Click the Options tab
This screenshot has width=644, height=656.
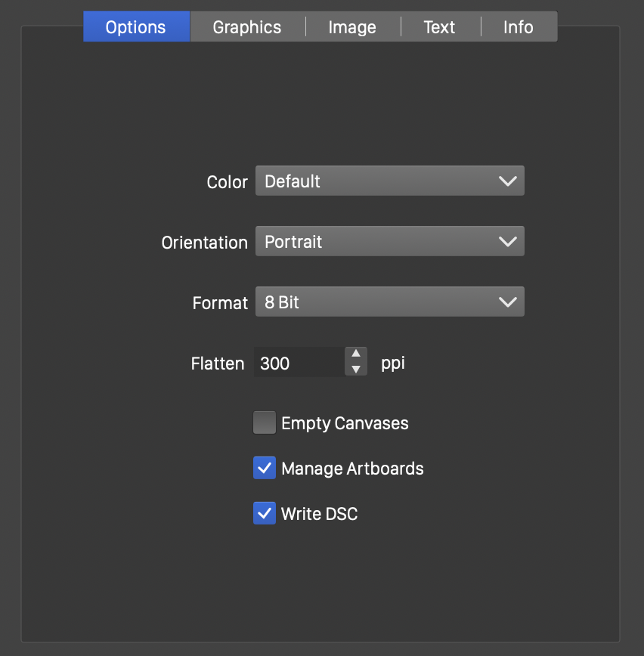[x=136, y=27]
